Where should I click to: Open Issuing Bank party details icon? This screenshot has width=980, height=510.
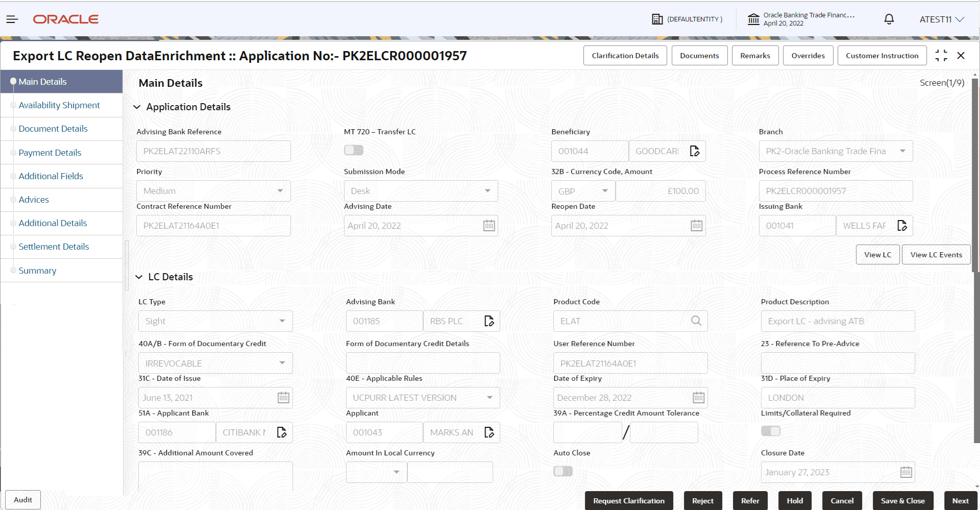[902, 225]
